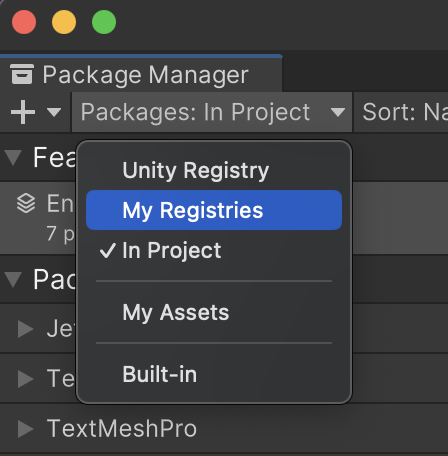This screenshot has height=456, width=448.
Task: Open the Sort dropdown
Action: (401, 112)
